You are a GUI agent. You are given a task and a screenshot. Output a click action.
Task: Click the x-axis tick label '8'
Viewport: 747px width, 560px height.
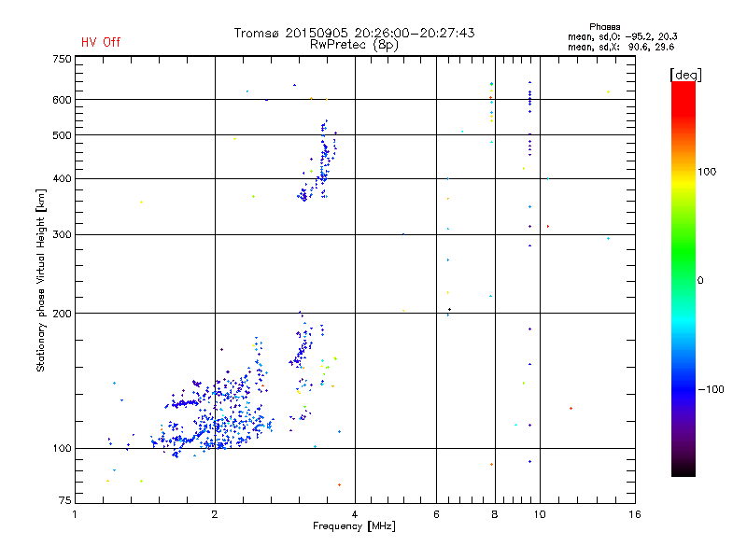pyautogui.click(x=495, y=514)
